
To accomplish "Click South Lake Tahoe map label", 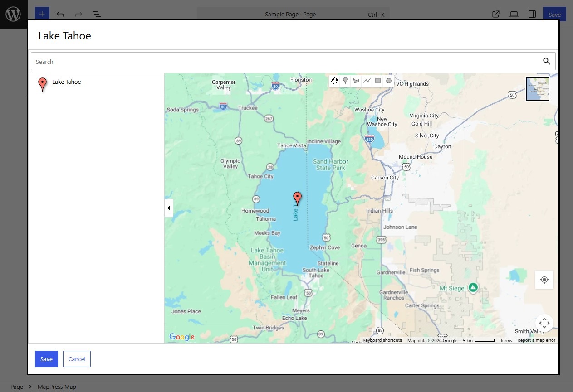I will point(316,273).
